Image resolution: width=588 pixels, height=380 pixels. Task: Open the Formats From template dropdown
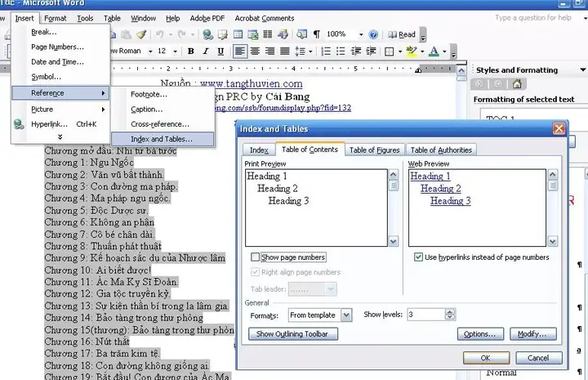coord(346,315)
